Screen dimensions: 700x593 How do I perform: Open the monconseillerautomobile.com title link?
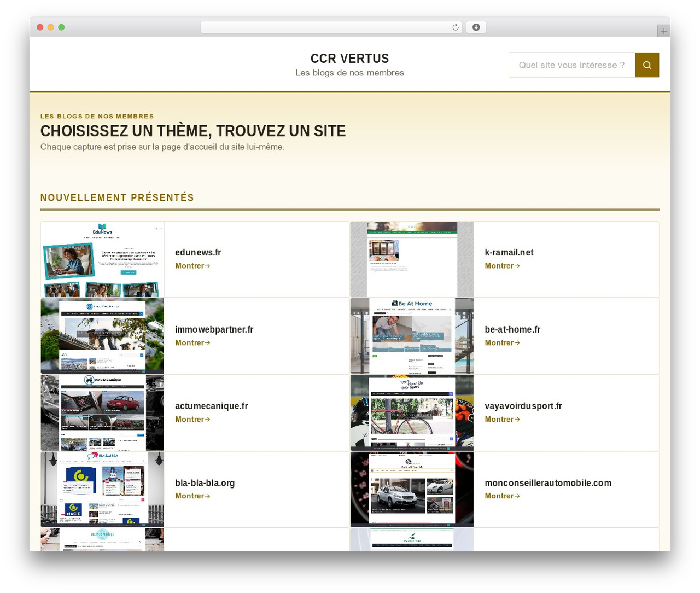(548, 483)
